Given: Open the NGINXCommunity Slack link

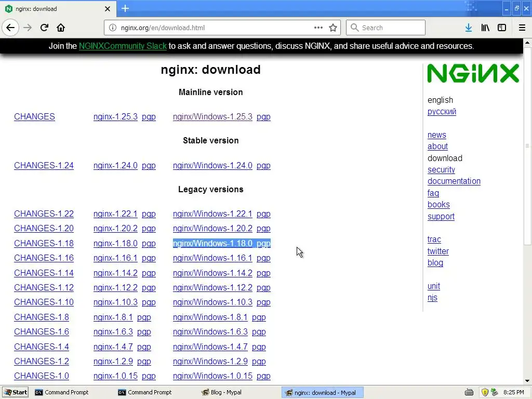Looking at the screenshot, I should click(x=123, y=46).
